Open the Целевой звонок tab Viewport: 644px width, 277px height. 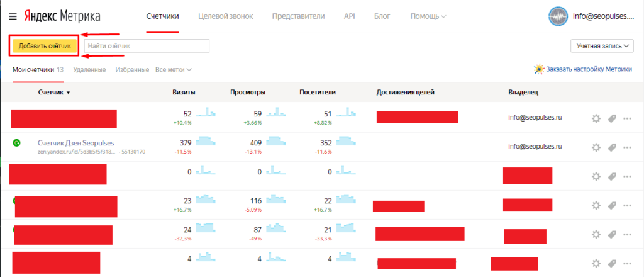coord(226,16)
